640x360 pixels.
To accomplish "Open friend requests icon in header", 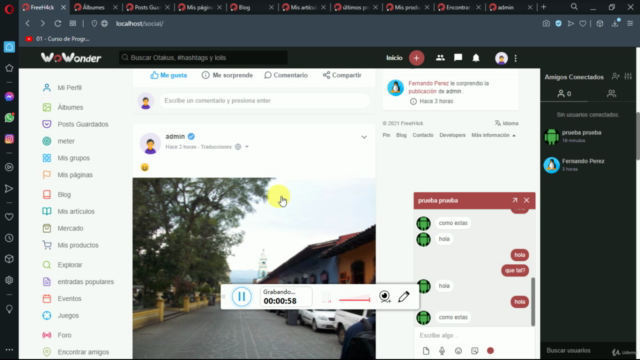I will click(440, 58).
